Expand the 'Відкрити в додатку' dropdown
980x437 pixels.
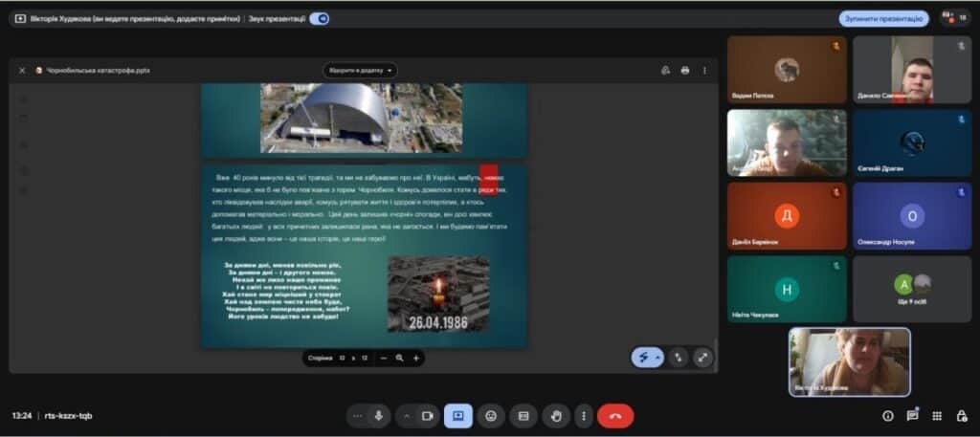tap(360, 70)
